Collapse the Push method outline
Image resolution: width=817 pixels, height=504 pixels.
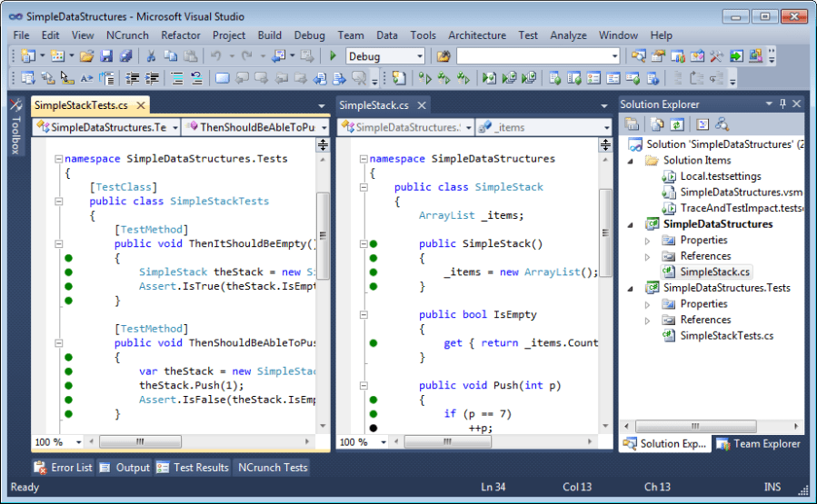pyautogui.click(x=364, y=385)
